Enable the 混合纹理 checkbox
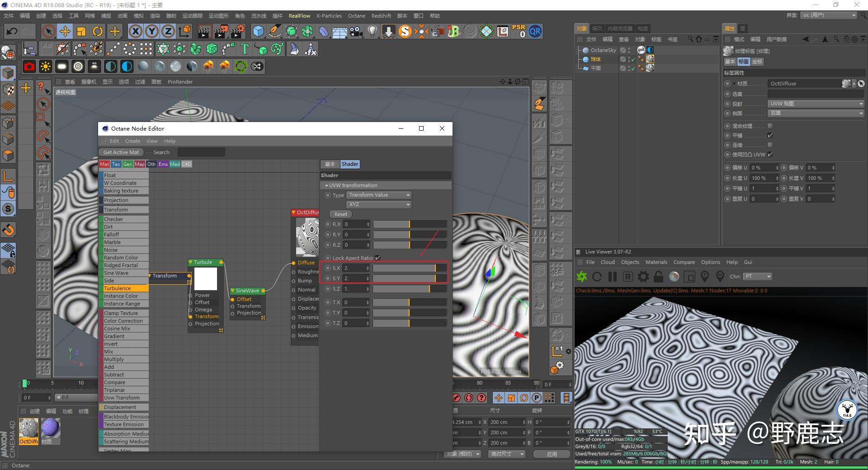 (770, 126)
